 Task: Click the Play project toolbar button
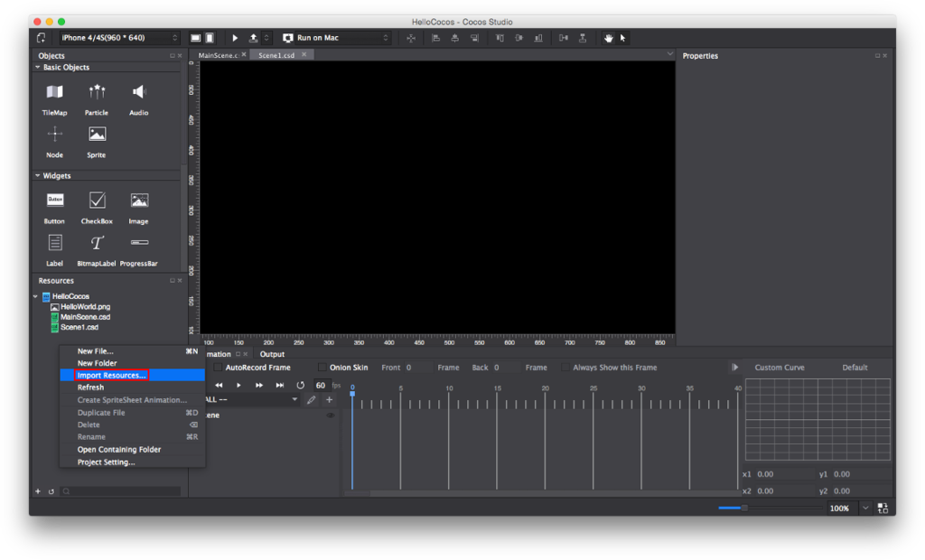point(235,38)
